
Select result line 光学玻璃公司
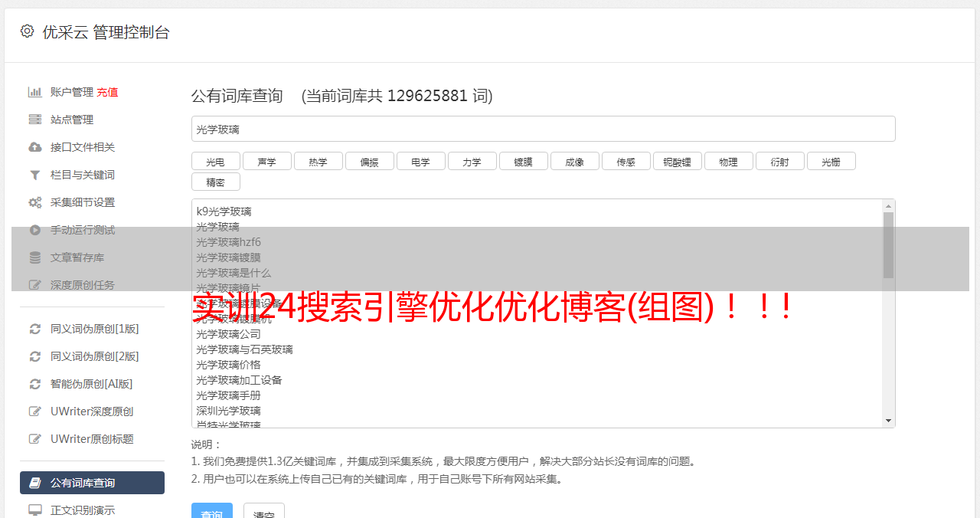[228, 334]
